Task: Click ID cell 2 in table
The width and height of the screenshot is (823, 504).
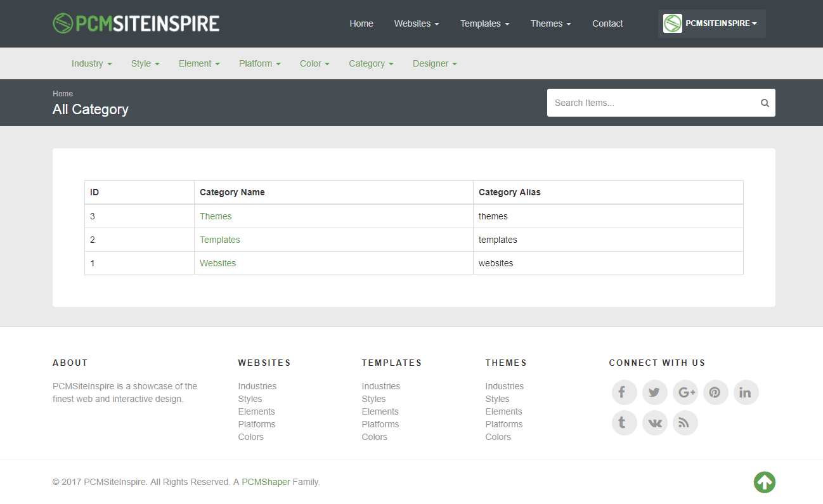Action: click(139, 240)
